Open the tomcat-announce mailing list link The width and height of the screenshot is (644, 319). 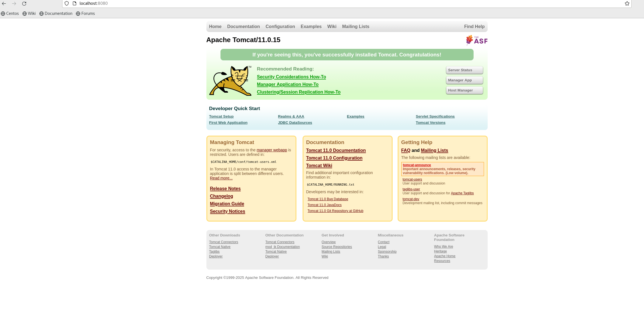click(x=417, y=165)
